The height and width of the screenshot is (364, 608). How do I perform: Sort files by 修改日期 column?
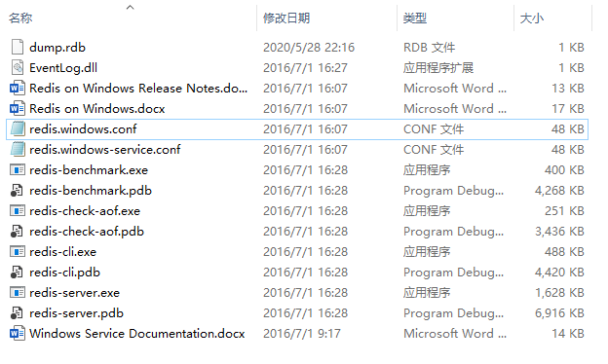(286, 18)
